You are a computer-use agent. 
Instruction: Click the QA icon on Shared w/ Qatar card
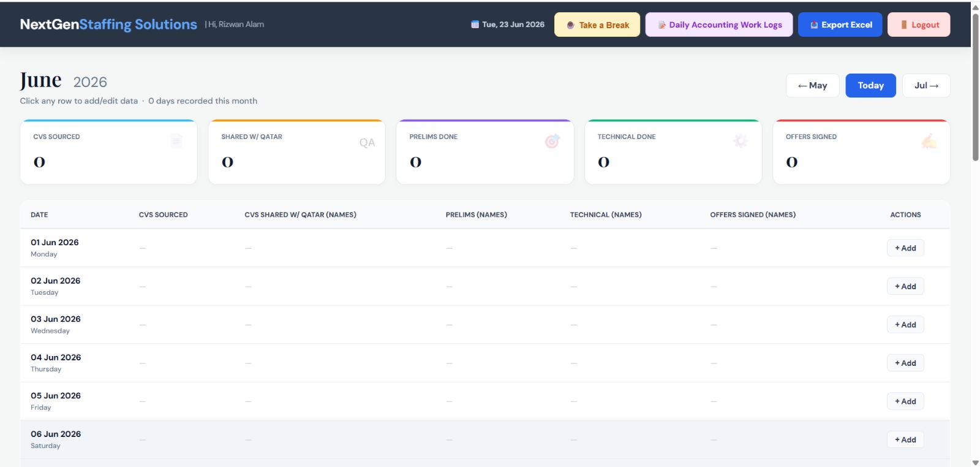pyautogui.click(x=367, y=143)
